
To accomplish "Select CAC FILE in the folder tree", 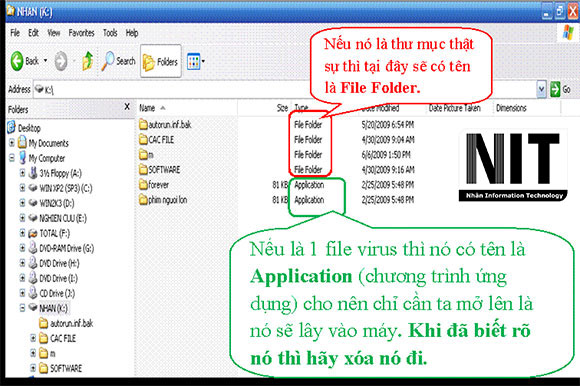I will point(63,338).
